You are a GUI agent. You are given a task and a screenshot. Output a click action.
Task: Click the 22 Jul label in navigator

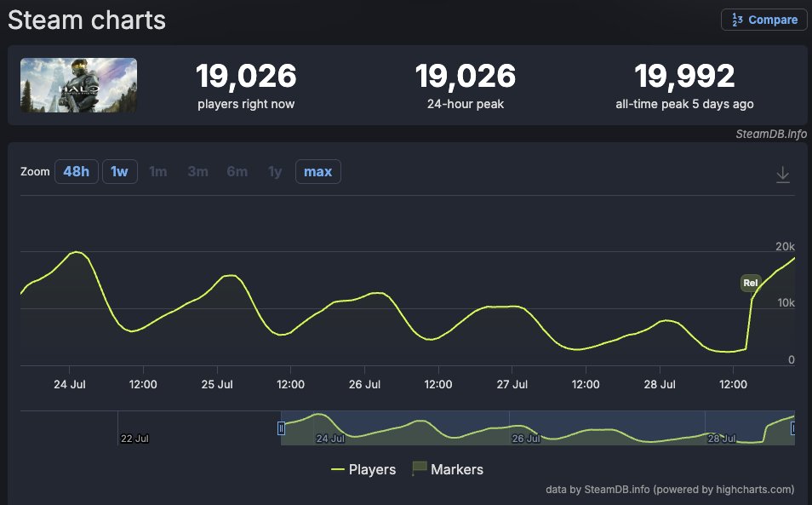pos(134,439)
